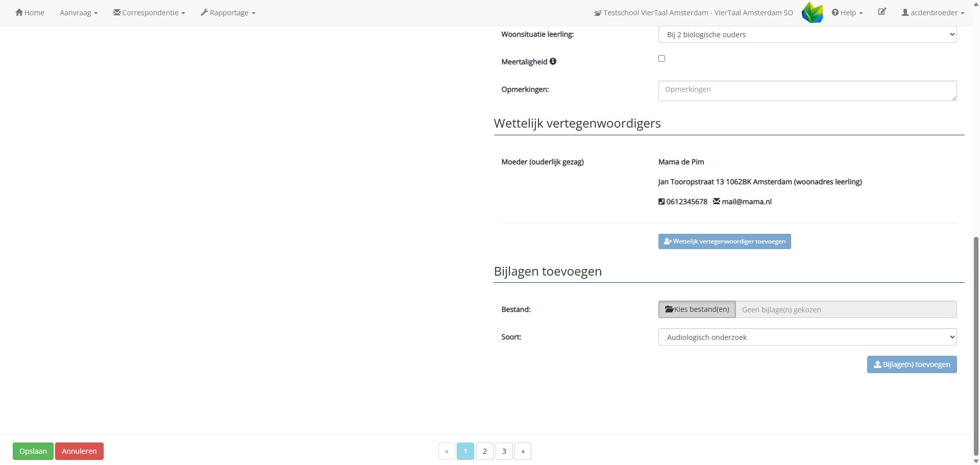Click the Bijlagen toevoegen heading

(548, 272)
